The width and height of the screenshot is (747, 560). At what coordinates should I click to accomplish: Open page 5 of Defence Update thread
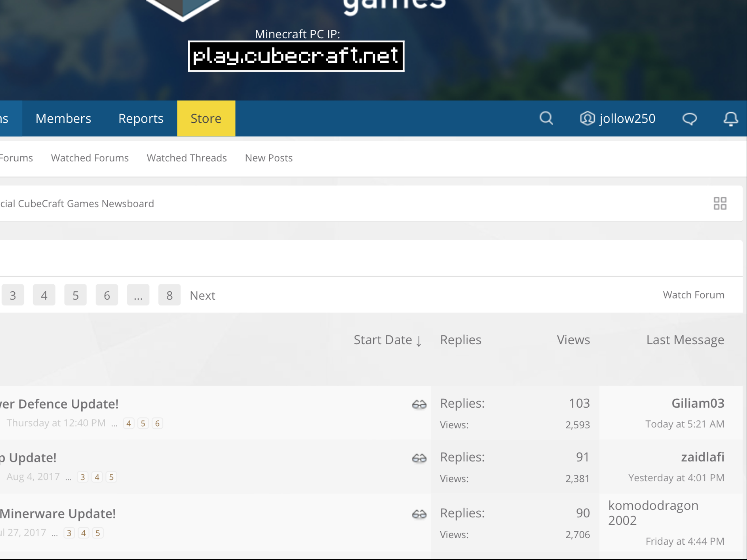143,423
